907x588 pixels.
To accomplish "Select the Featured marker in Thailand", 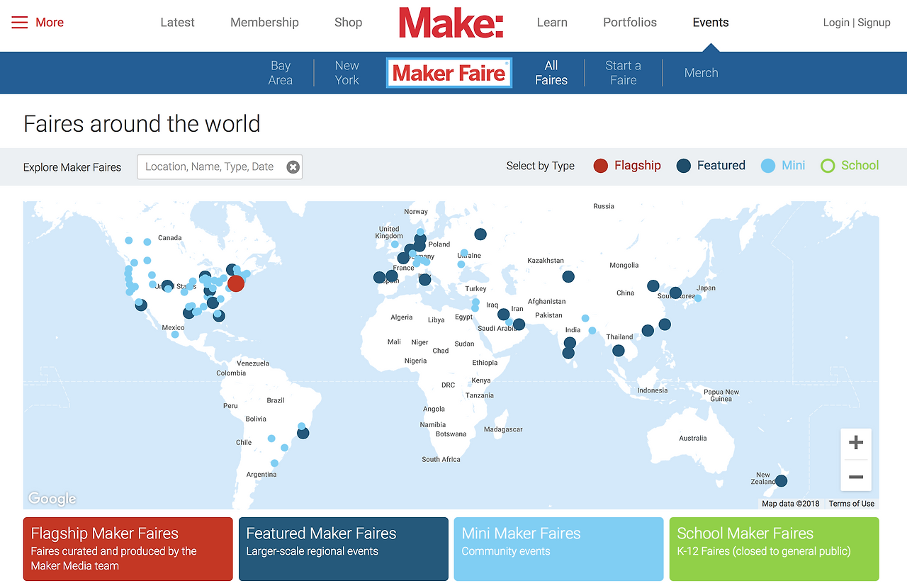I will pos(619,351).
